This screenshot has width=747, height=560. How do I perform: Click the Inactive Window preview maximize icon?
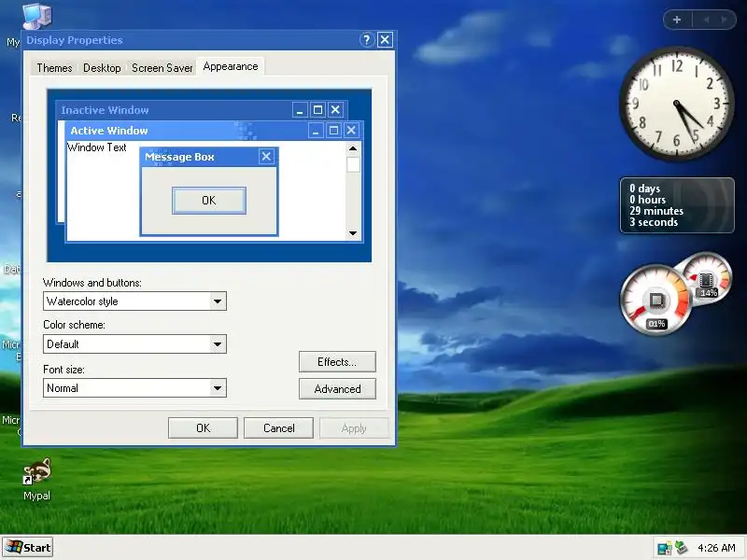[x=317, y=110]
